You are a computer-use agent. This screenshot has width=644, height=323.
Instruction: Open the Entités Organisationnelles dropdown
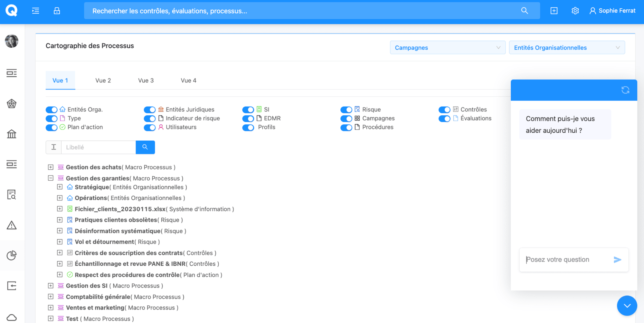pyautogui.click(x=566, y=48)
